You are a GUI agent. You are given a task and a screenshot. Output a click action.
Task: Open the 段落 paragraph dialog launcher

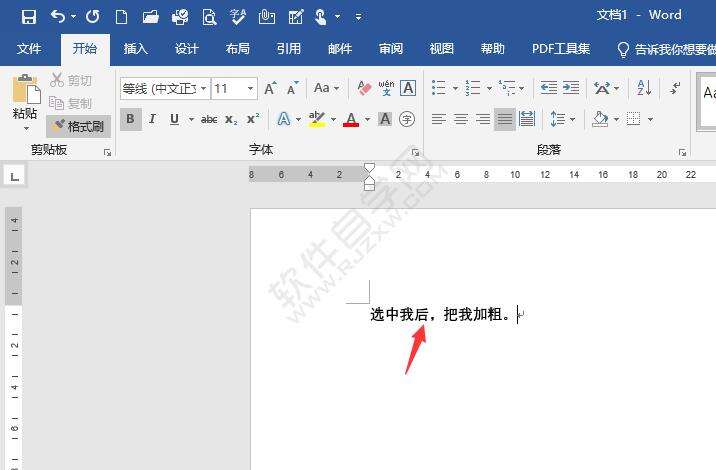click(x=682, y=153)
